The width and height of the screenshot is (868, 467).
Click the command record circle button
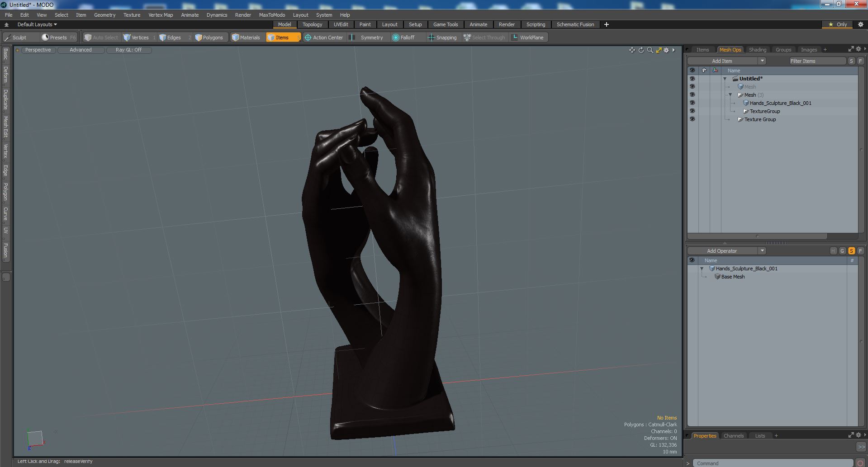point(861,463)
